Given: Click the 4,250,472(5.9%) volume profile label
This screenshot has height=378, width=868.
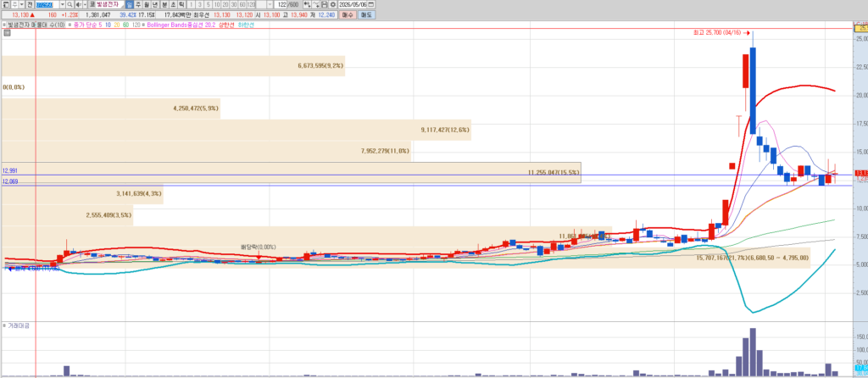Looking at the screenshot, I should click(x=196, y=108).
